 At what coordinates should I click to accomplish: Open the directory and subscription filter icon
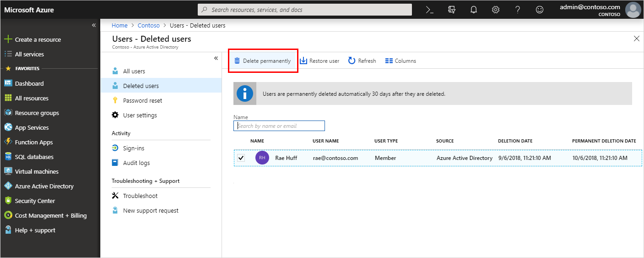pyautogui.click(x=452, y=10)
